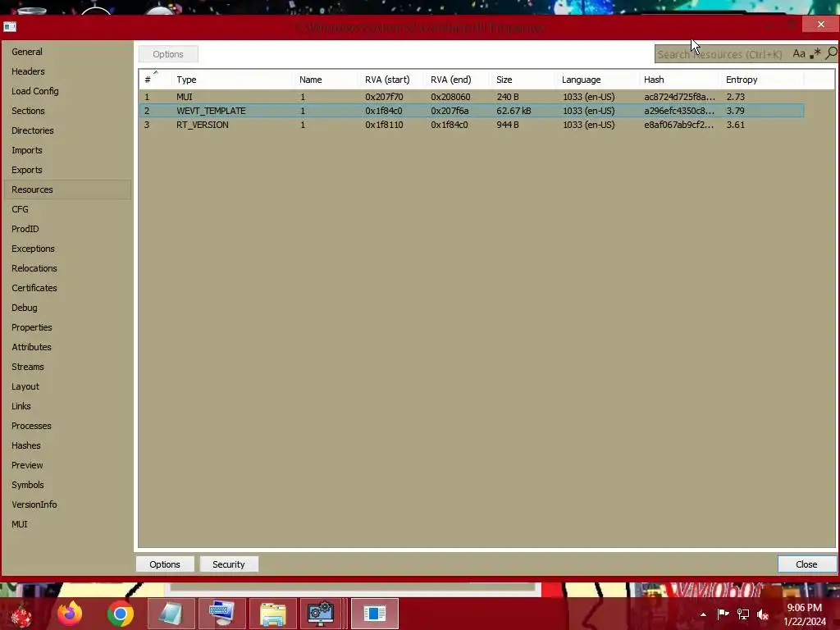Screen dimensions: 840x630
Task: Open Action Center flag icon
Action: point(723,614)
